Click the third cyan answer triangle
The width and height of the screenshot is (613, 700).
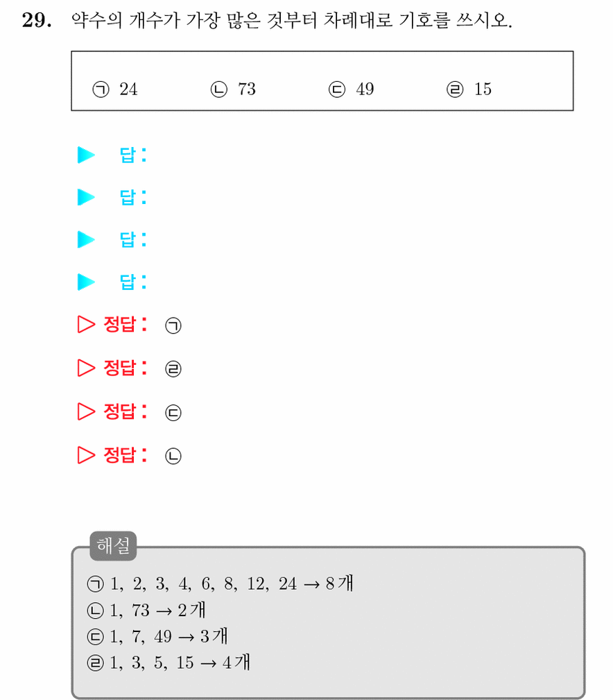[x=86, y=239]
